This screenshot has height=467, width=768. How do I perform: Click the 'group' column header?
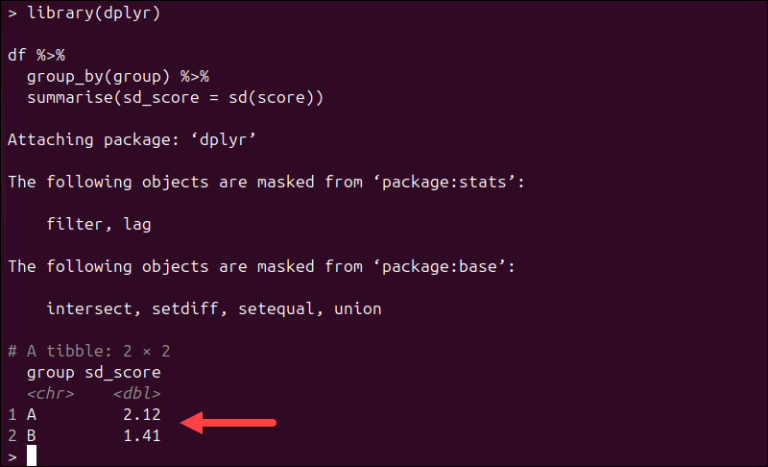(50, 373)
